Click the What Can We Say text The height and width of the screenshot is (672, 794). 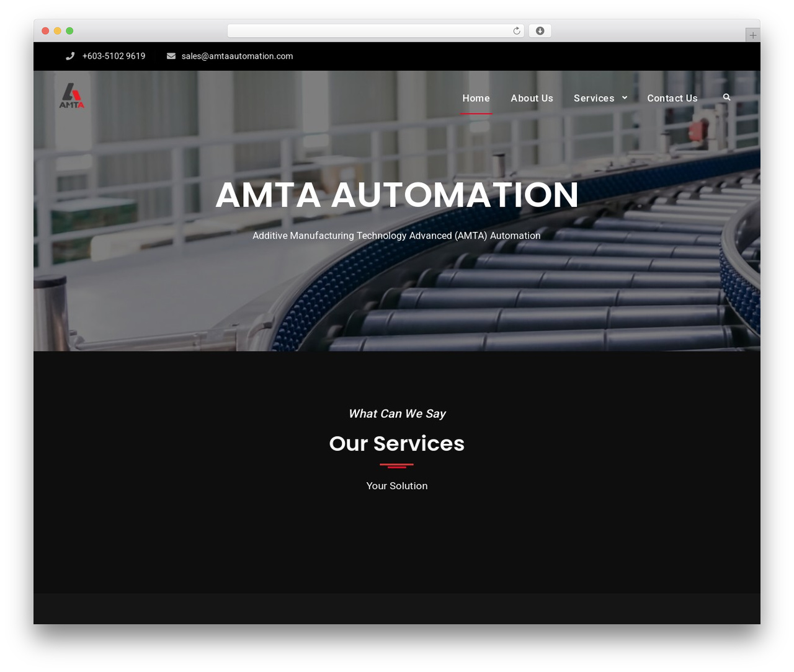tap(397, 413)
